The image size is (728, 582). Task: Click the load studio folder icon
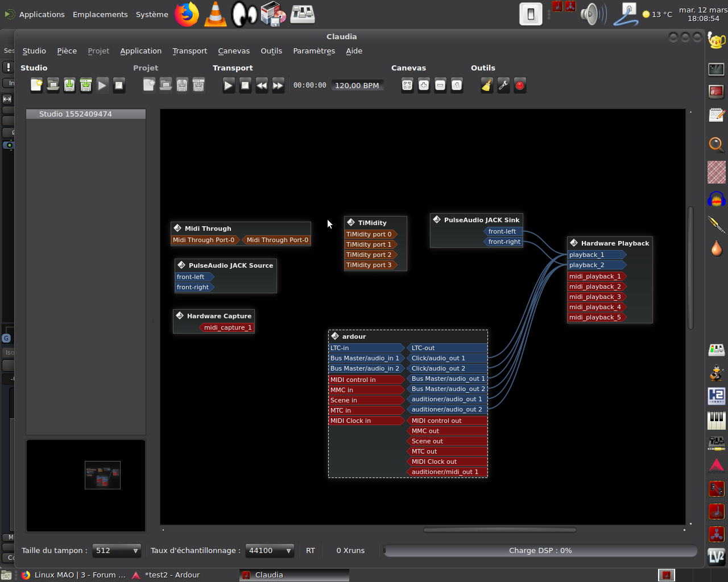pos(53,85)
